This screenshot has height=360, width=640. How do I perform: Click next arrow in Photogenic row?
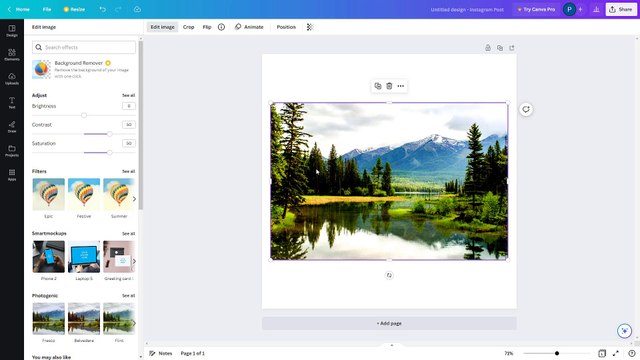tap(134, 323)
